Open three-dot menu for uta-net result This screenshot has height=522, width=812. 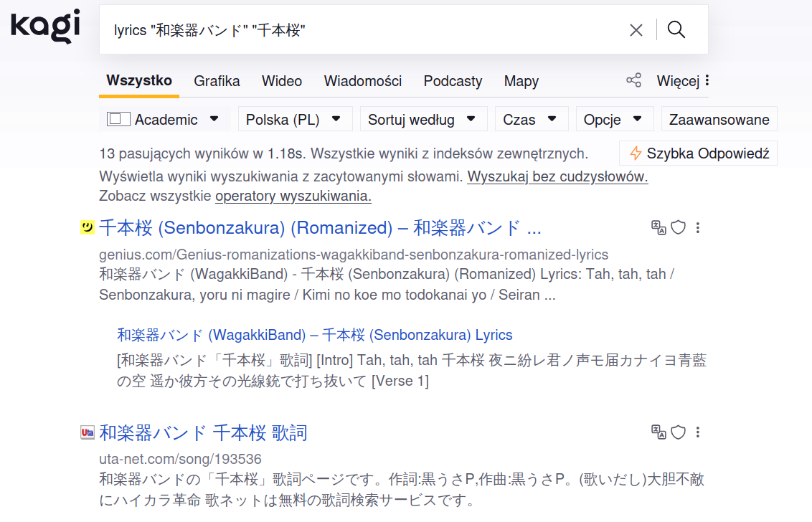[698, 432]
